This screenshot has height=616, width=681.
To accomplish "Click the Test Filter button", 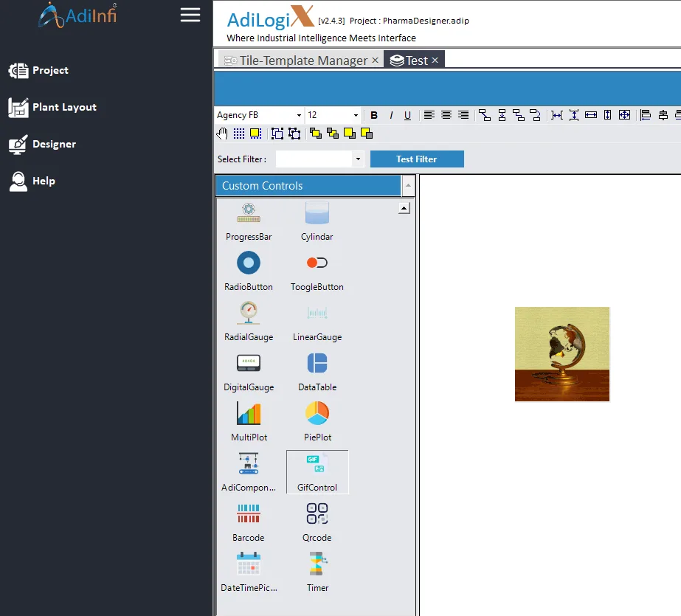I will point(417,159).
